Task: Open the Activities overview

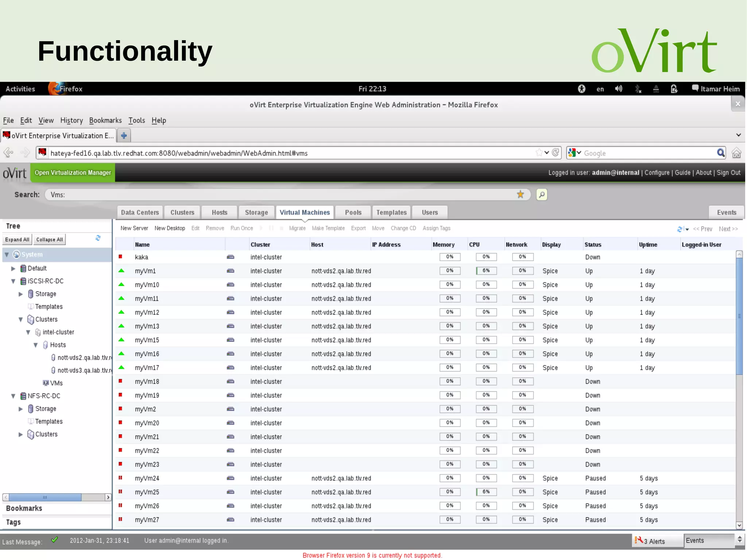Action: coord(20,89)
